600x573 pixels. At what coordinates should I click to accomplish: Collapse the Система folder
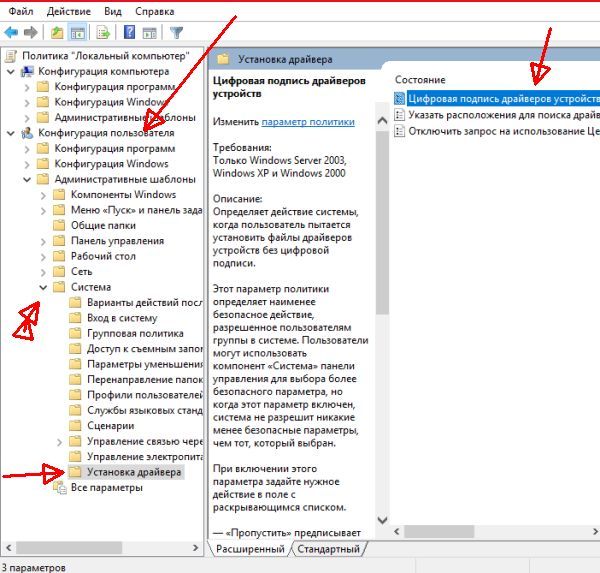(x=43, y=287)
